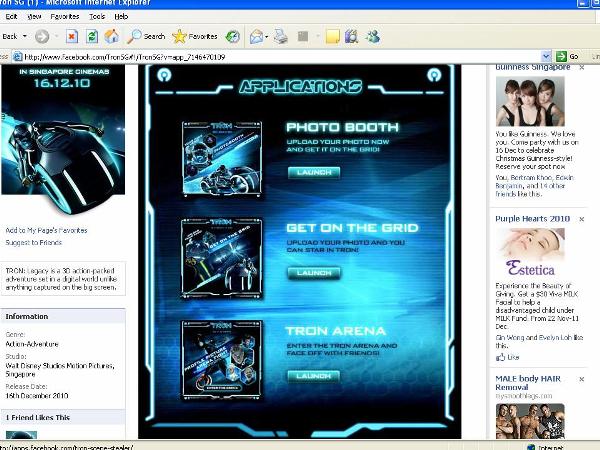Click the Information section header
Screen dimensions: 600x450
coord(63,316)
